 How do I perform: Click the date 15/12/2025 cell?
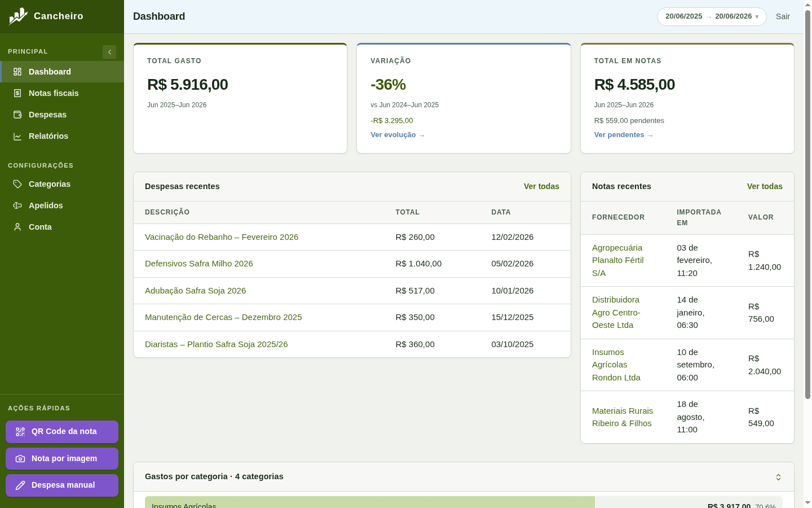coord(513,317)
